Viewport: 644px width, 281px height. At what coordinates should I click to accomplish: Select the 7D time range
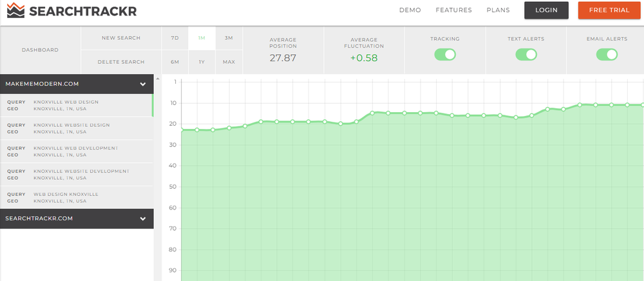175,38
